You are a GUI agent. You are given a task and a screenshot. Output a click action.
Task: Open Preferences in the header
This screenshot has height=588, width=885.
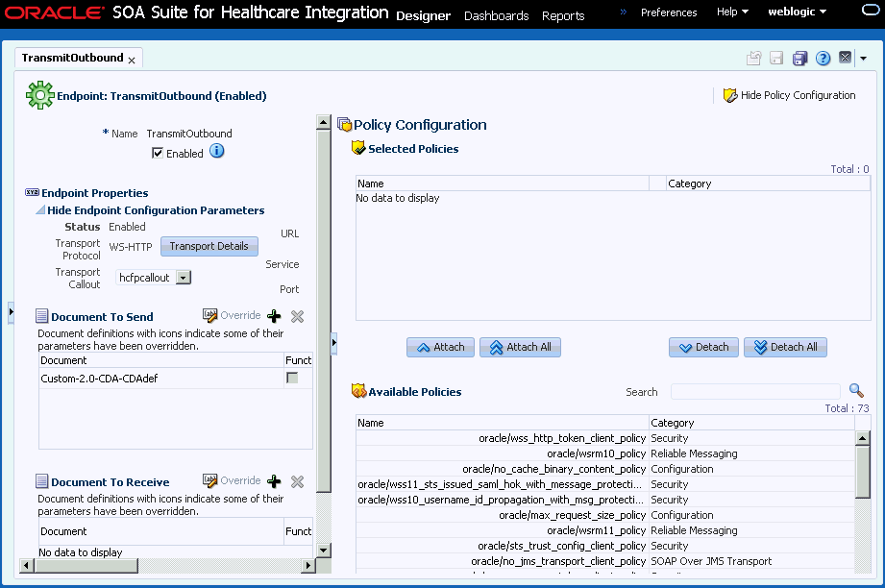pyautogui.click(x=669, y=12)
